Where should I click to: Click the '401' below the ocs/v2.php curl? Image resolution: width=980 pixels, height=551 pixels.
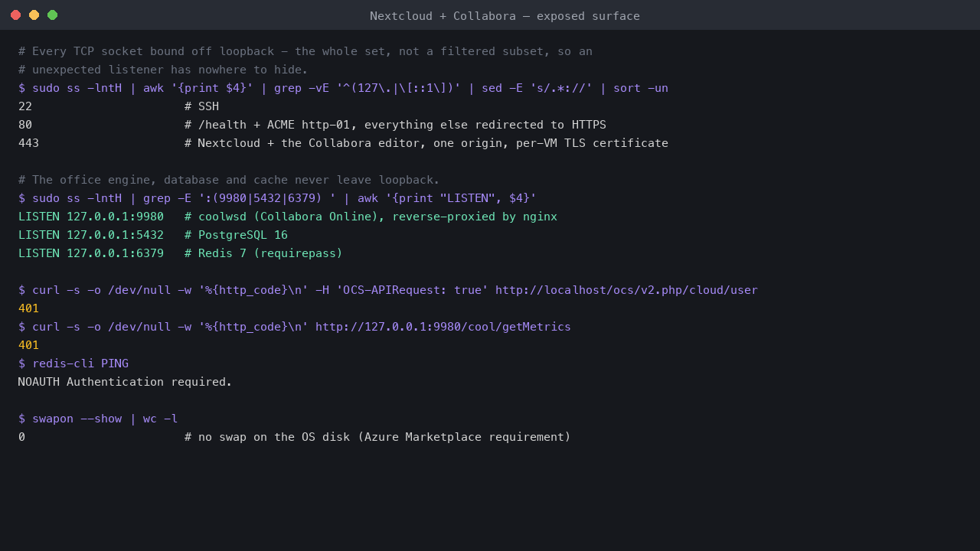point(28,308)
